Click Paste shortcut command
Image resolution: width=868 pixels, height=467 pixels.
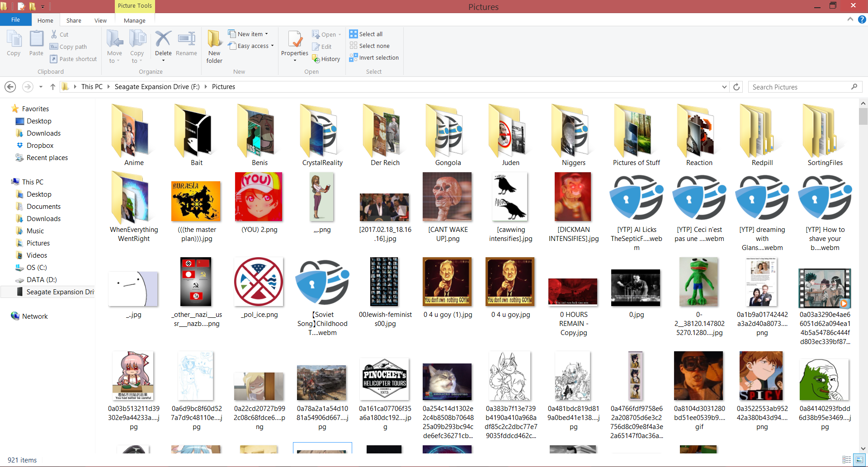tap(73, 59)
